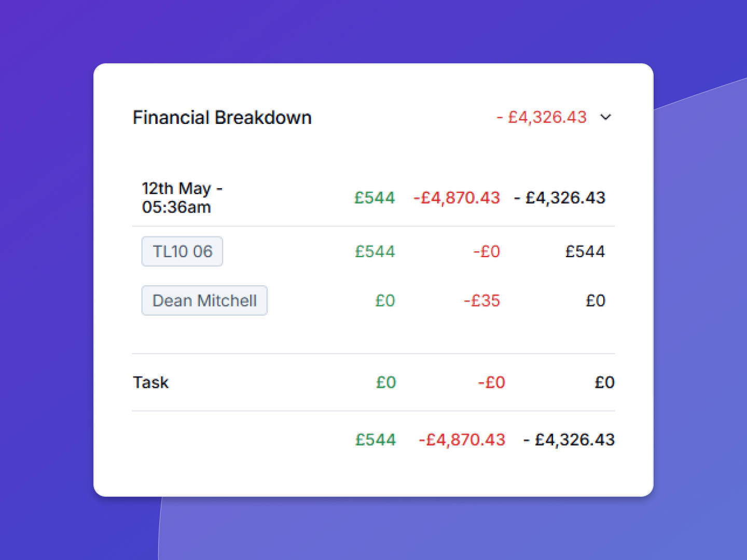Viewport: 747px width, 560px height.
Task: Click the black £544 in TL10 06 row
Action: tap(585, 251)
